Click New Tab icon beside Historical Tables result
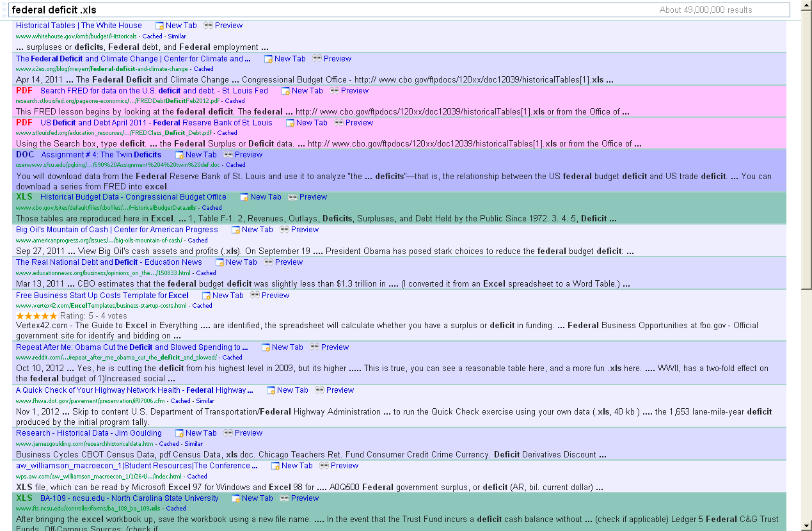The height and width of the screenshot is (531, 812). coord(160,26)
